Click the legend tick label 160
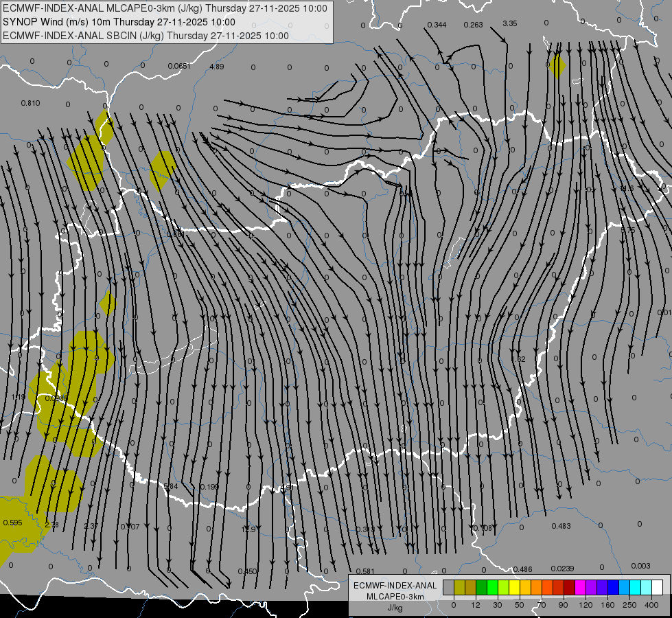672x618 pixels. coord(607,605)
